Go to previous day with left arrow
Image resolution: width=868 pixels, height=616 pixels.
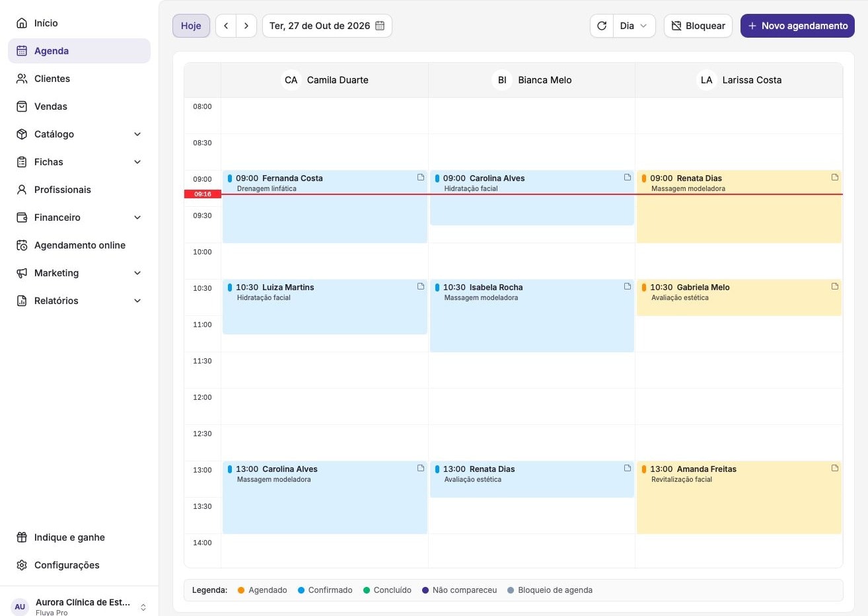click(x=226, y=26)
